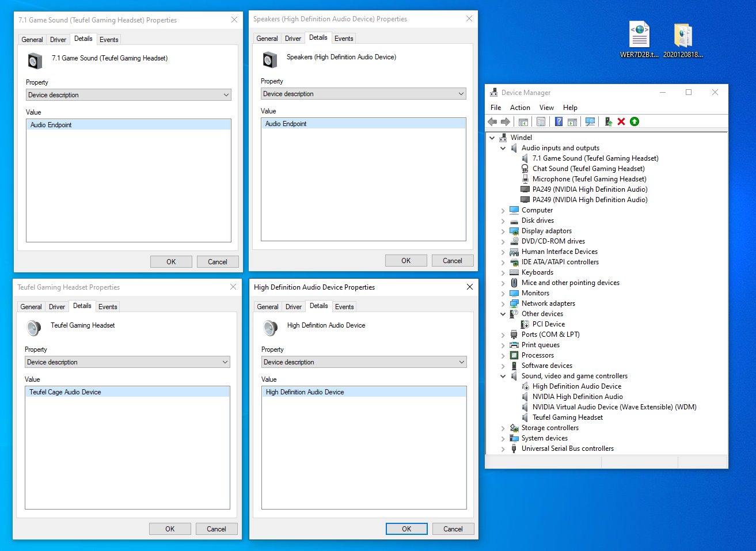
Task: Expand the Human Interface Devices node
Action: tap(503, 252)
